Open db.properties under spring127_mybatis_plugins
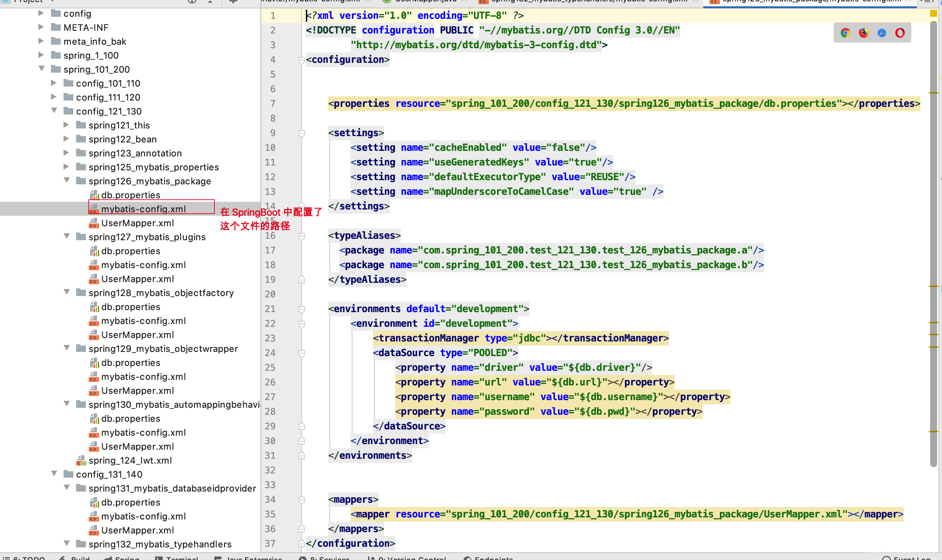Screen dimensions: 942x560 click(x=131, y=251)
